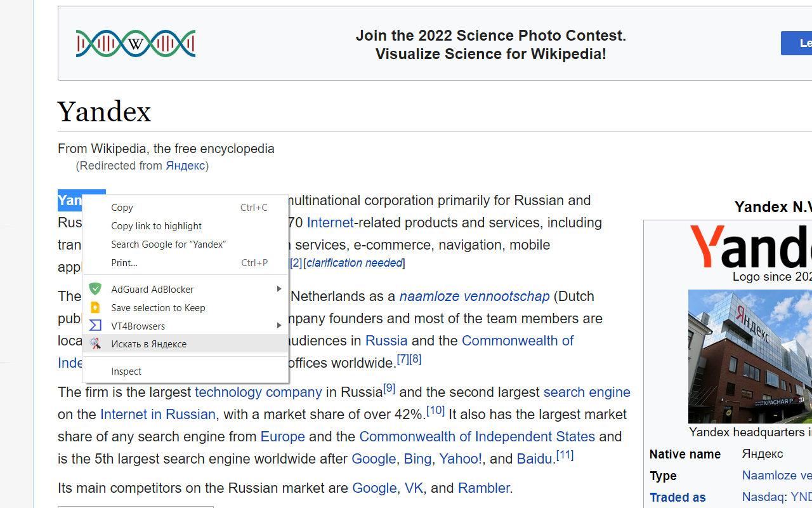Open the Baidu link
The width and height of the screenshot is (812, 508).
pyautogui.click(x=534, y=459)
